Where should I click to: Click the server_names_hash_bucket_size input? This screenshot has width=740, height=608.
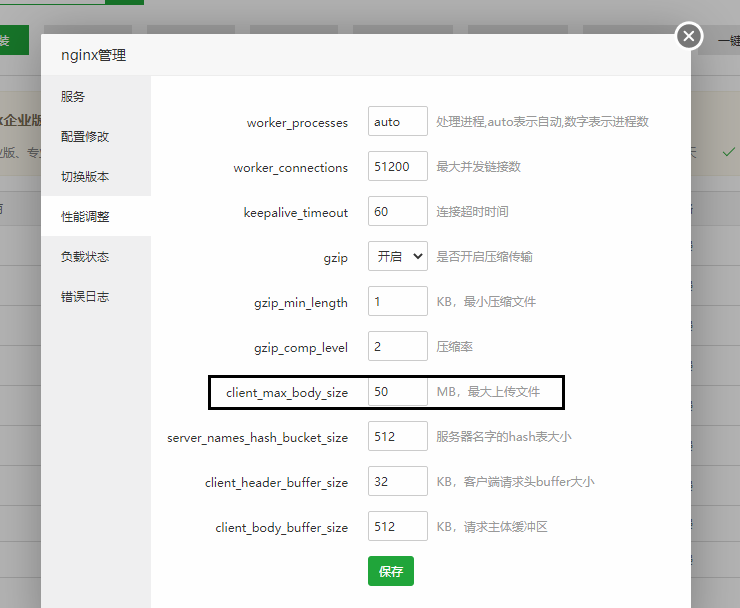point(397,437)
